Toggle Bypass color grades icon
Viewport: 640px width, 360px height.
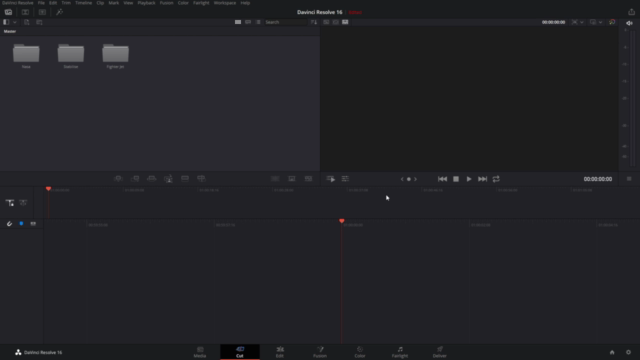tap(612, 22)
